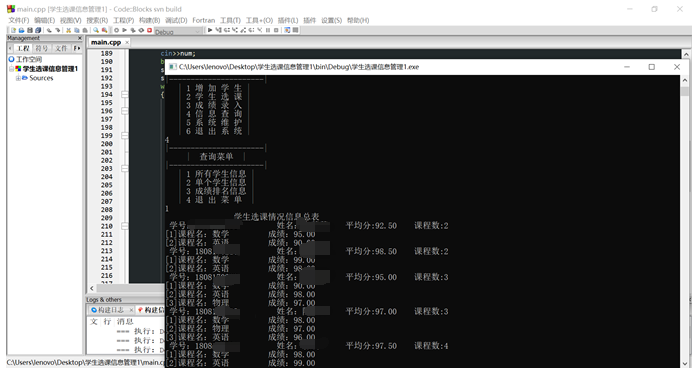This screenshot has width=692, height=369.
Task: Toggle the code fold at line 210
Action: [x=124, y=226]
